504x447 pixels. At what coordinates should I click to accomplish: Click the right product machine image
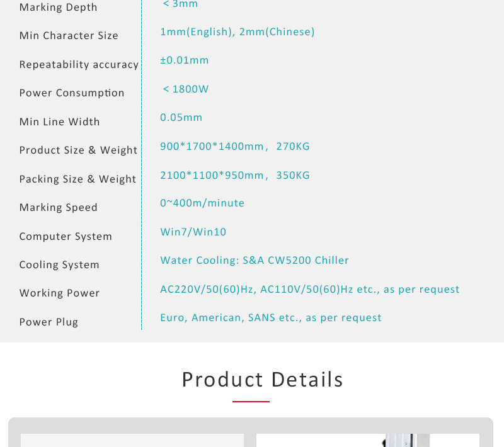[x=368, y=440]
